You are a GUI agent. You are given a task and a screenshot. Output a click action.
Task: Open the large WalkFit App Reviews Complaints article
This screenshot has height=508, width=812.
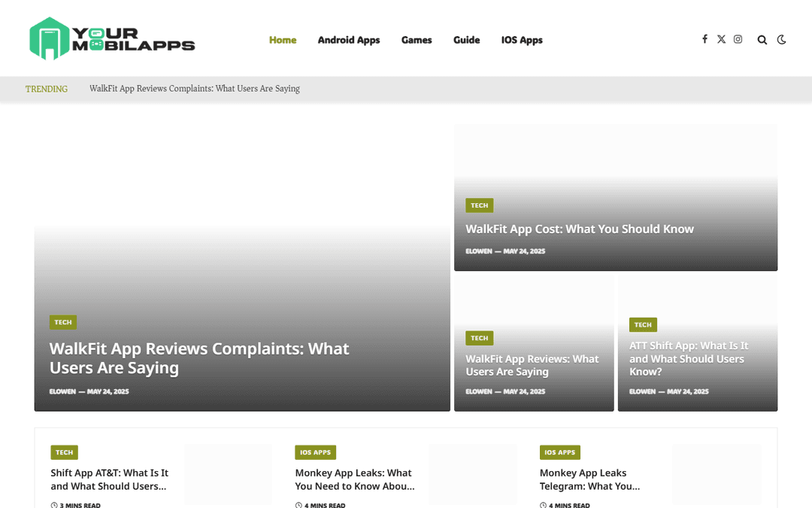tap(199, 358)
